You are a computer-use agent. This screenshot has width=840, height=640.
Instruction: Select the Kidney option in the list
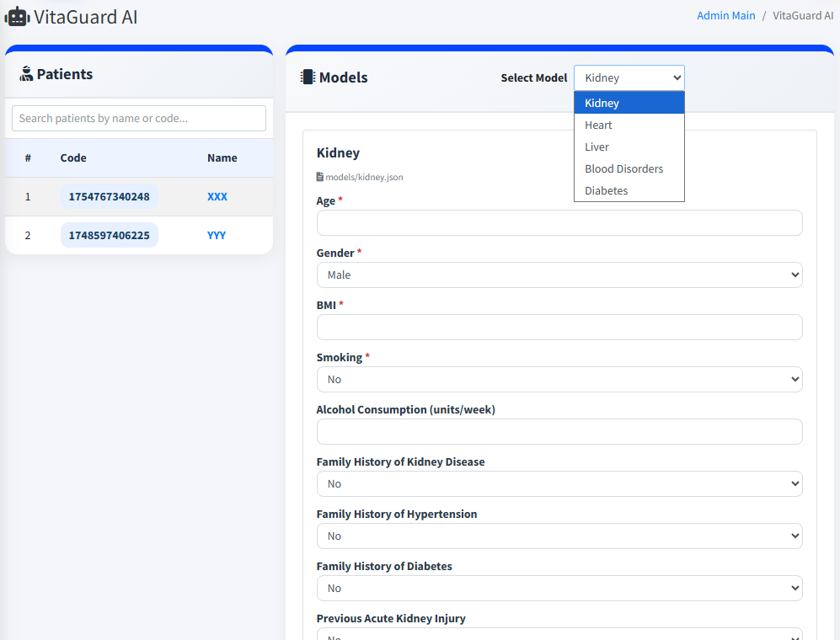click(x=602, y=103)
